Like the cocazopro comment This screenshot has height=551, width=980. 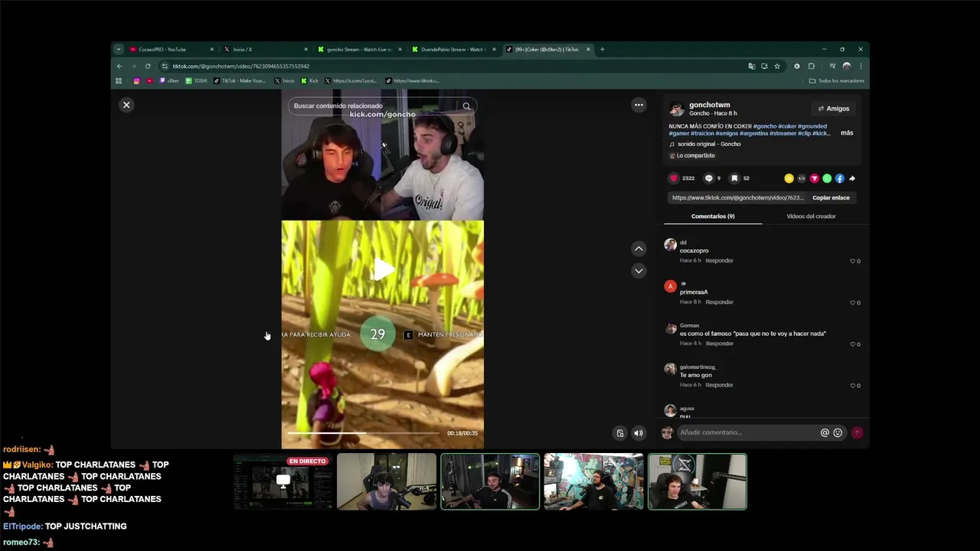coord(853,261)
